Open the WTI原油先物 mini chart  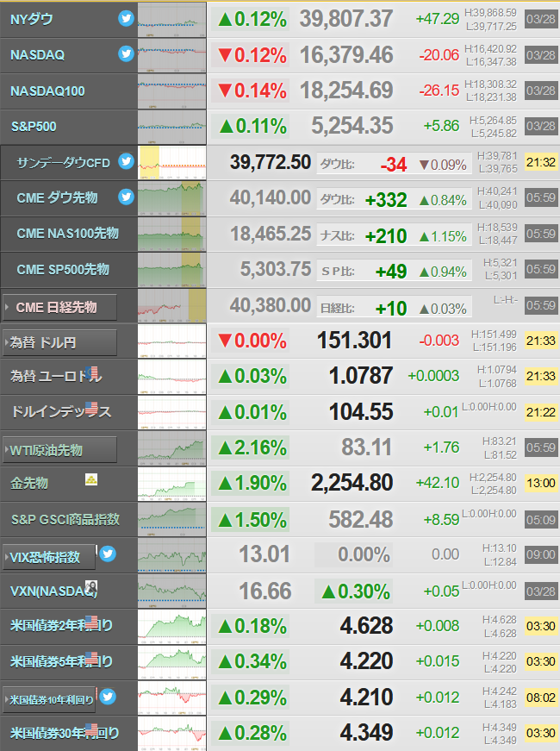tap(171, 448)
